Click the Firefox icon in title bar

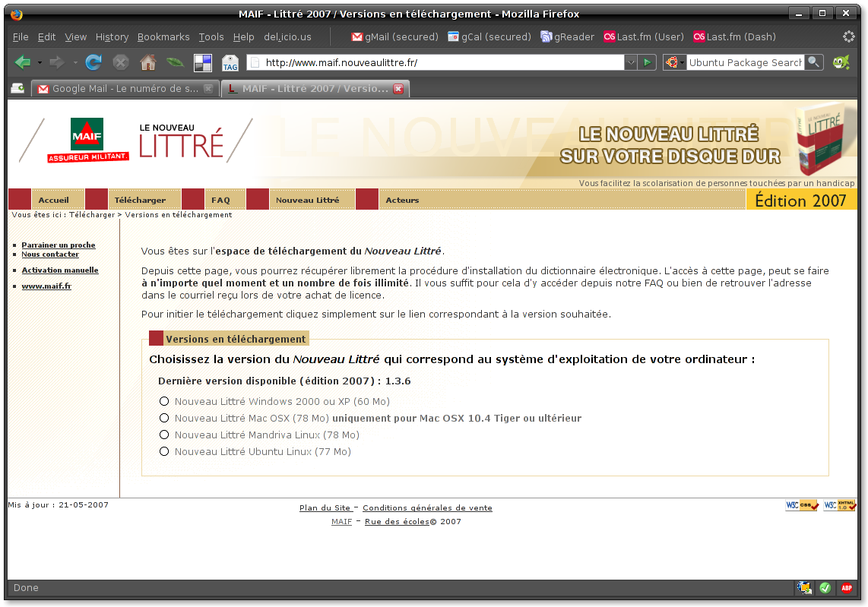tap(17, 14)
